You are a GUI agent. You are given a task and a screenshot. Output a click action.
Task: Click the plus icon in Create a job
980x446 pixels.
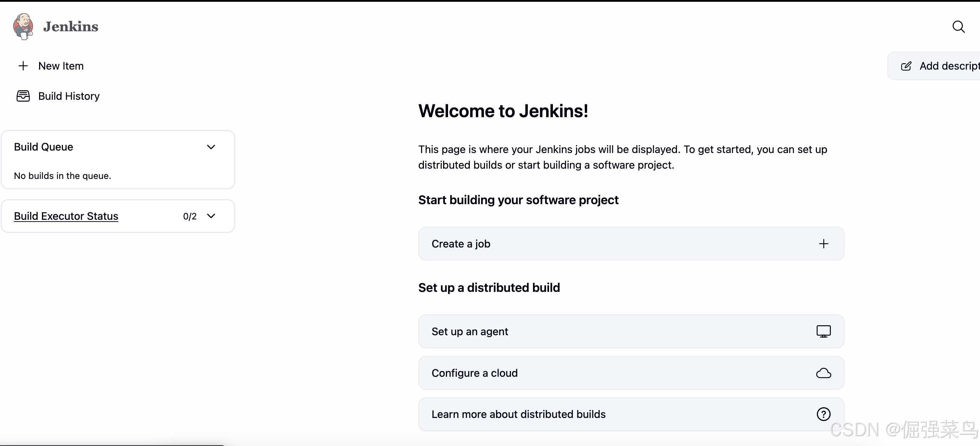(x=823, y=244)
